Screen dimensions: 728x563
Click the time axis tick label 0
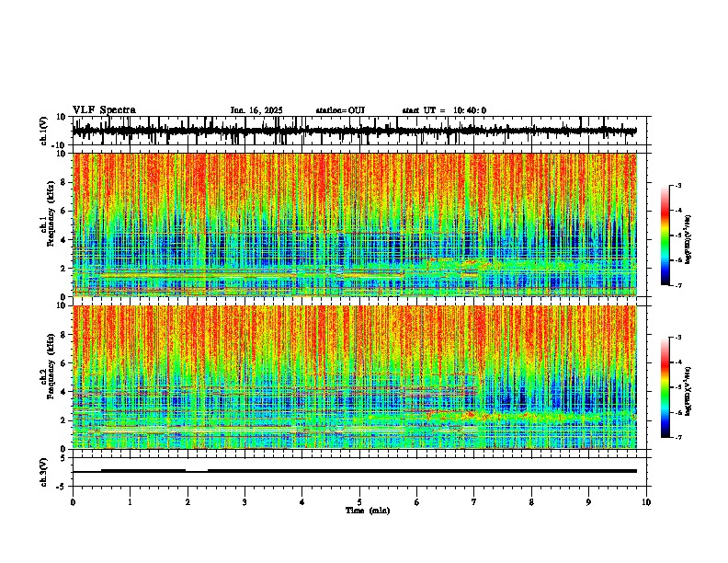[x=73, y=502]
